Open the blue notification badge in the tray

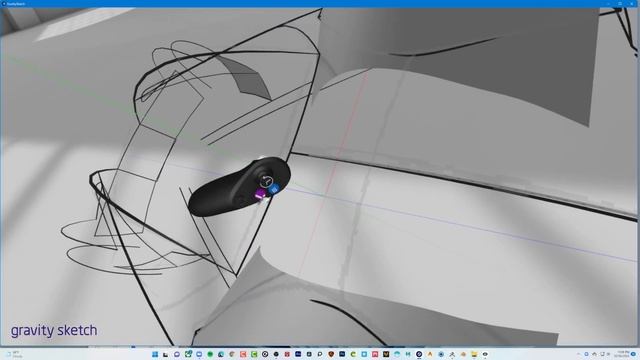click(x=633, y=354)
